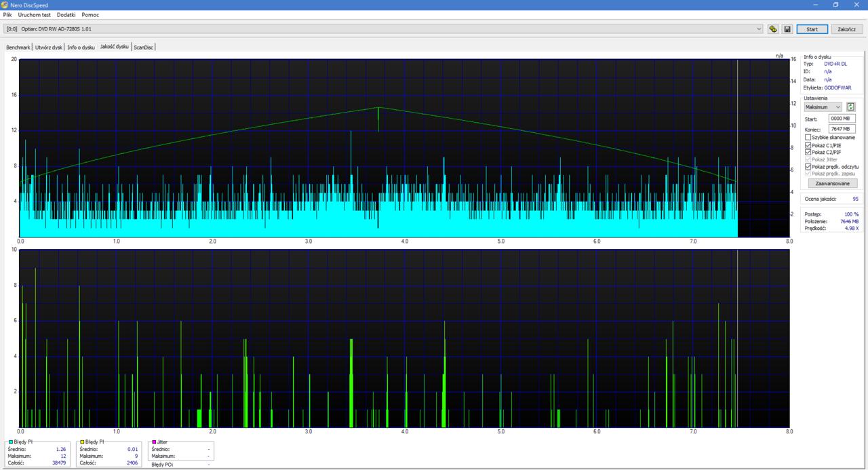The height and width of the screenshot is (470, 868).
Task: Open the Plik menu
Action: tap(7, 14)
